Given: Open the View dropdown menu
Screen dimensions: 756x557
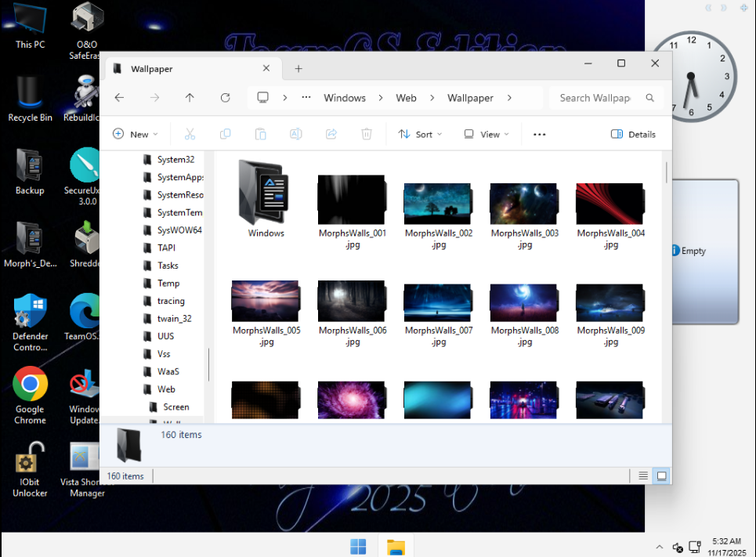Looking at the screenshot, I should click(486, 134).
